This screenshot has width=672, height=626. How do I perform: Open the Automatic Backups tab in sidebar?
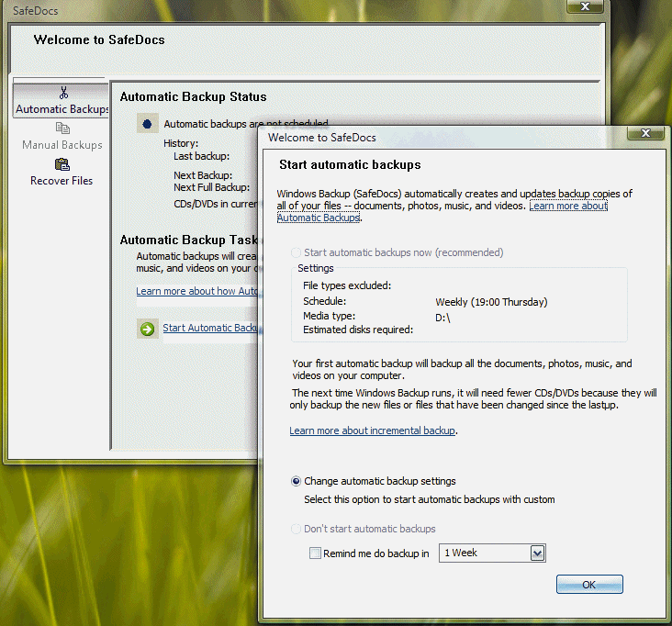[x=61, y=100]
